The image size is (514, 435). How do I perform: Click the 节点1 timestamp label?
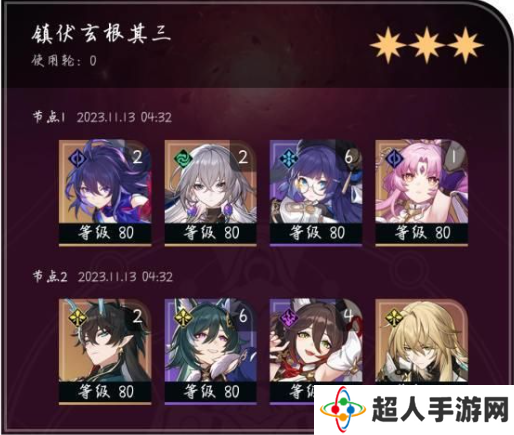click(x=103, y=117)
